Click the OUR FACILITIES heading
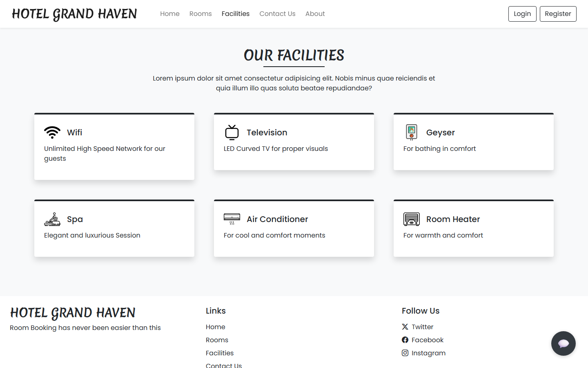Viewport: 588px width, 368px height. click(294, 55)
